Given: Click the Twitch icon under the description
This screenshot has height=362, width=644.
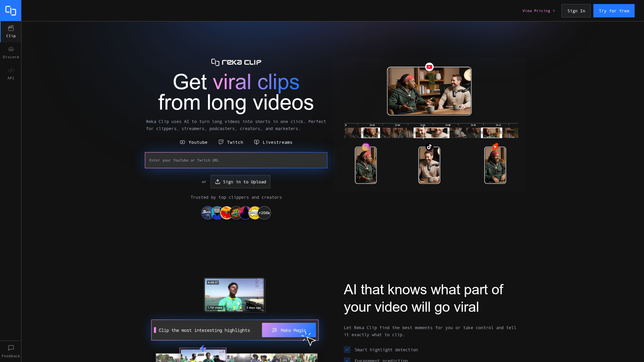Looking at the screenshot, I should (x=221, y=142).
